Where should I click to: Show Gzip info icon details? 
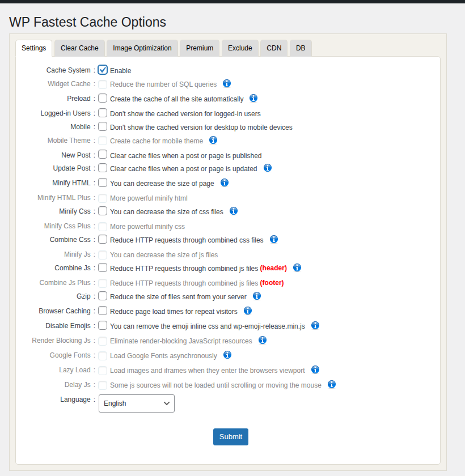point(257,296)
